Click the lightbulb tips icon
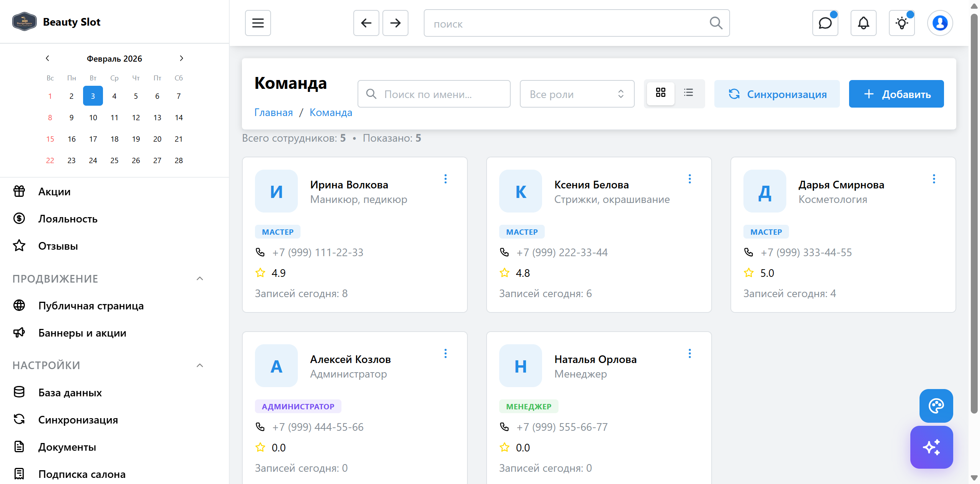Screen dimensions: 980x484 [x=902, y=23]
